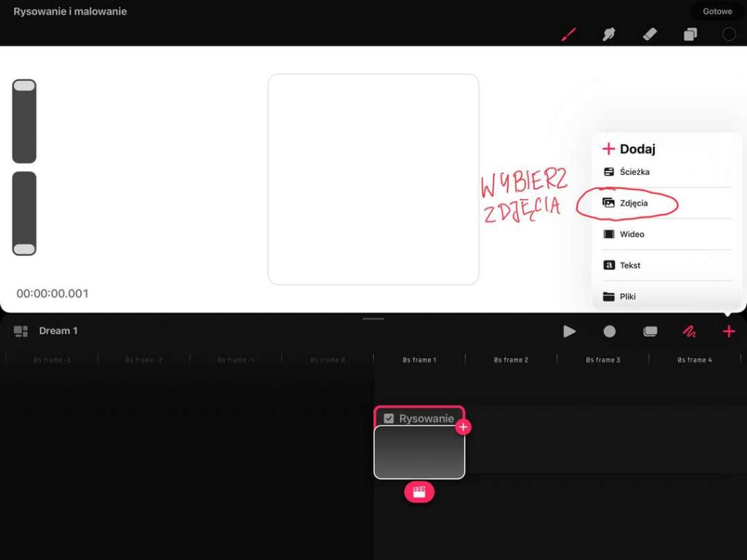Choose Tekst from the Dodaj menu
The image size is (747, 560).
[x=666, y=265]
